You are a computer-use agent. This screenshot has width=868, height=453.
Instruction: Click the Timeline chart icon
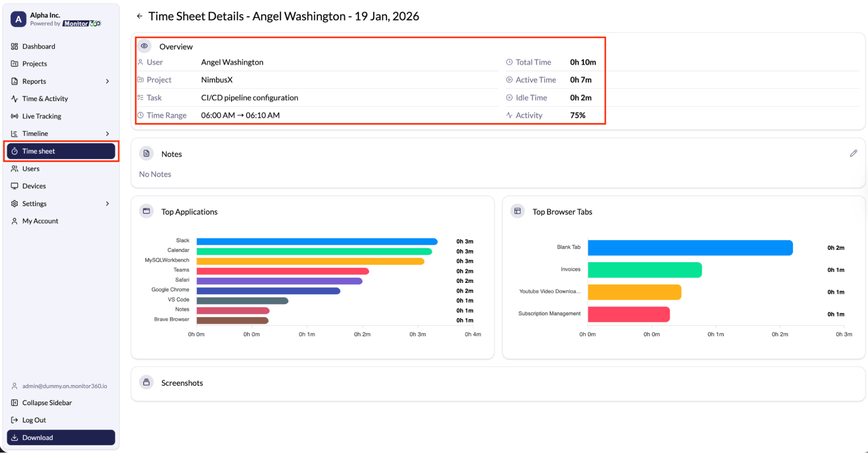tap(14, 134)
